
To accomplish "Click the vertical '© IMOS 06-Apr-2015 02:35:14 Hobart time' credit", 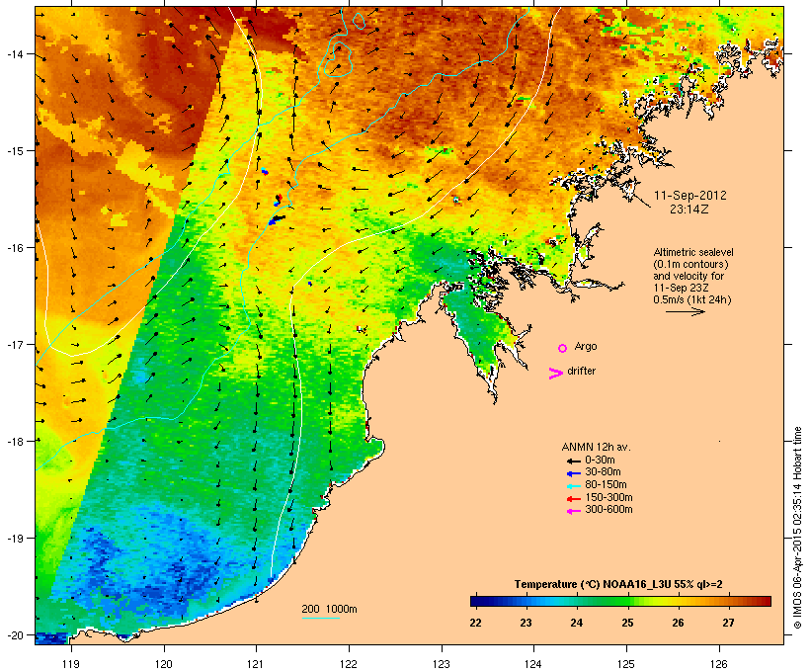I will (797, 528).
